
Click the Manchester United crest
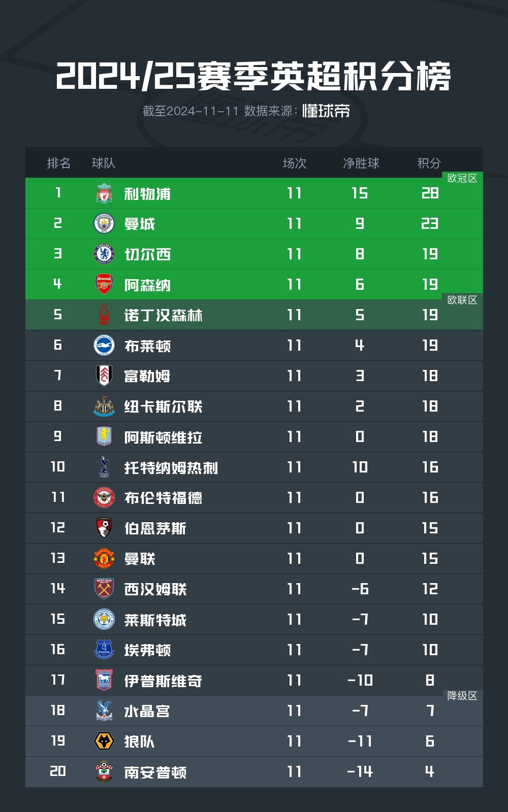click(104, 559)
